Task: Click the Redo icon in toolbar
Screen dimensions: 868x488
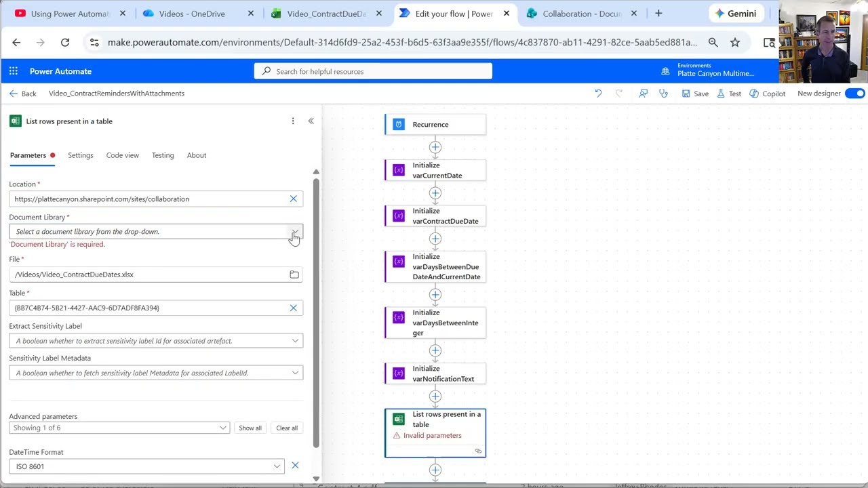Action: [x=618, y=94]
